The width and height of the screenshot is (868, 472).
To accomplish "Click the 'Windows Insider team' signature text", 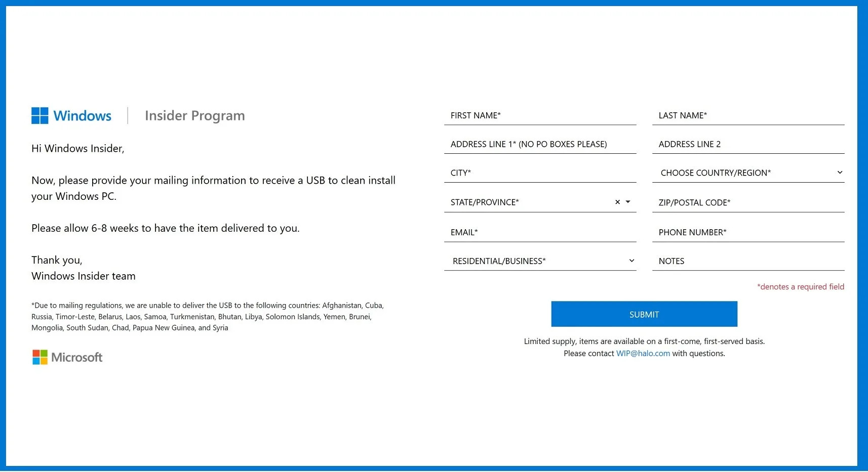I will 84,276.
